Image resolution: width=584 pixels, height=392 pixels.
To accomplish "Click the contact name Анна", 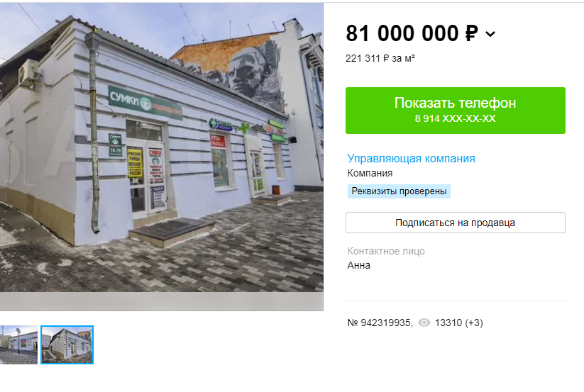I will point(358,265).
